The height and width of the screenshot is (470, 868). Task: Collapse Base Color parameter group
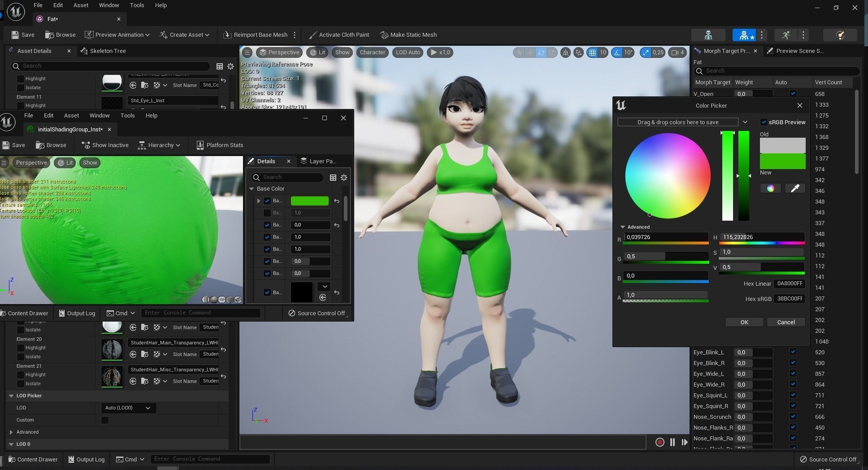tap(252, 189)
